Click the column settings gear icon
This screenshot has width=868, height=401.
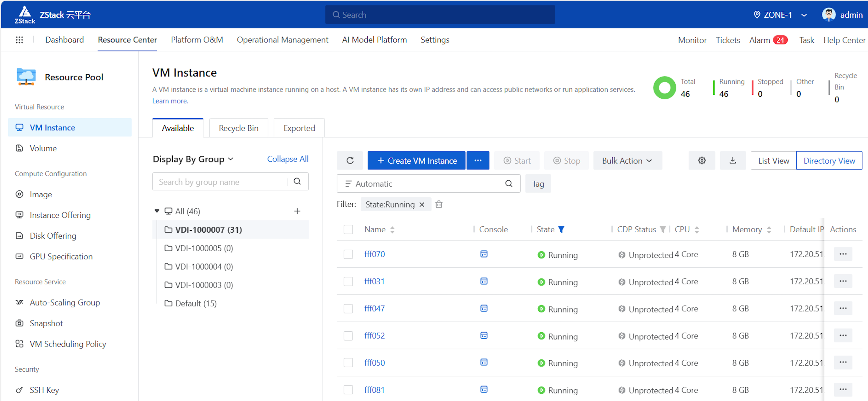702,161
